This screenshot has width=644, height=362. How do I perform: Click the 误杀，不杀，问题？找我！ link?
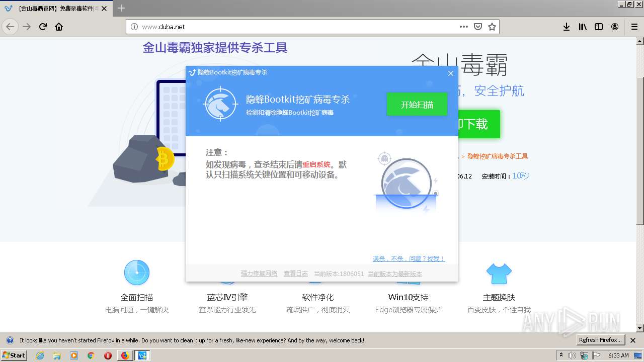coord(409,258)
